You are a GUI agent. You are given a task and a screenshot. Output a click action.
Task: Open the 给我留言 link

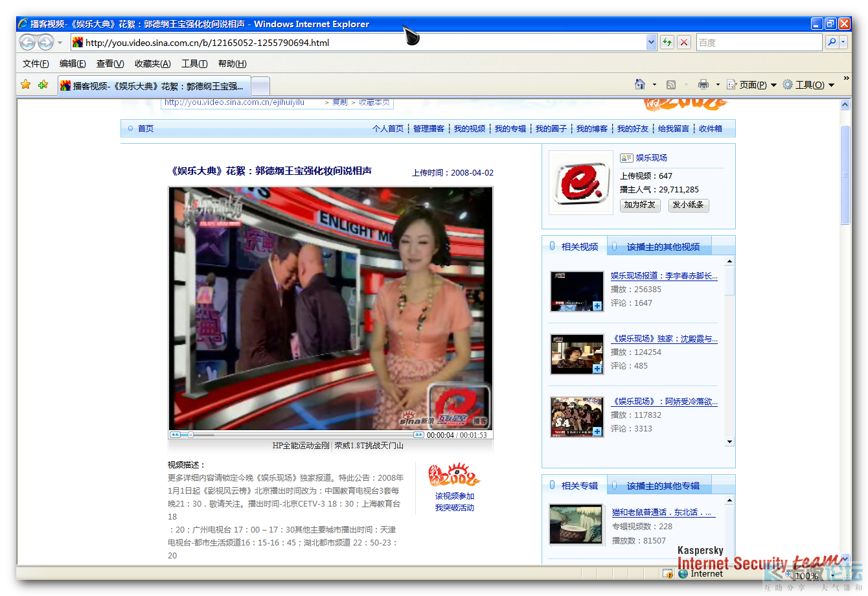click(674, 129)
